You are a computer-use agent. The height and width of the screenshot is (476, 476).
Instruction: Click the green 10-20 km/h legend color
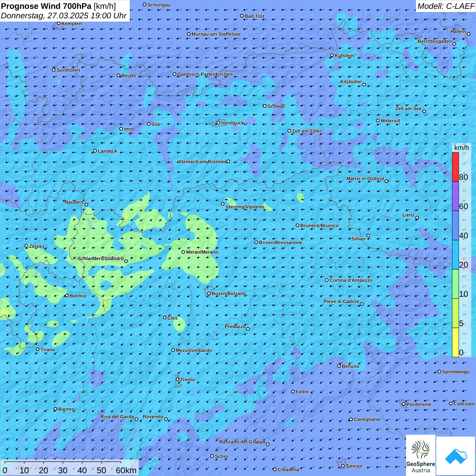coord(455,284)
